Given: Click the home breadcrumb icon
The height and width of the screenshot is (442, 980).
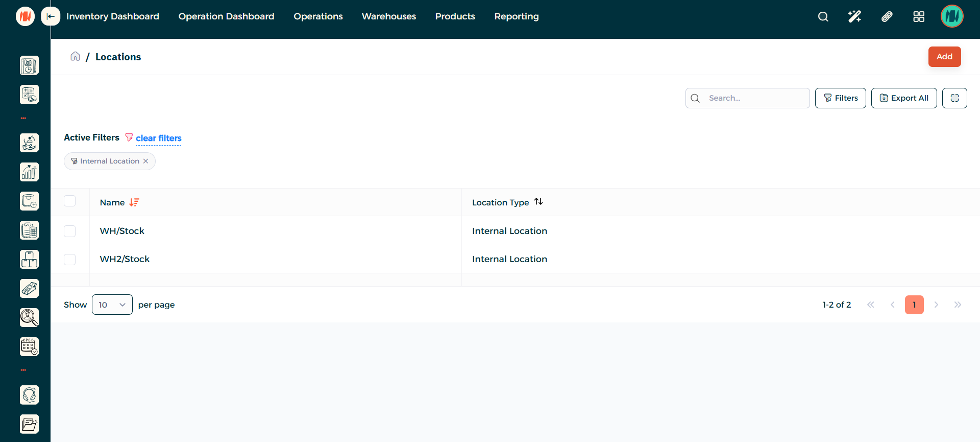Looking at the screenshot, I should [x=75, y=56].
